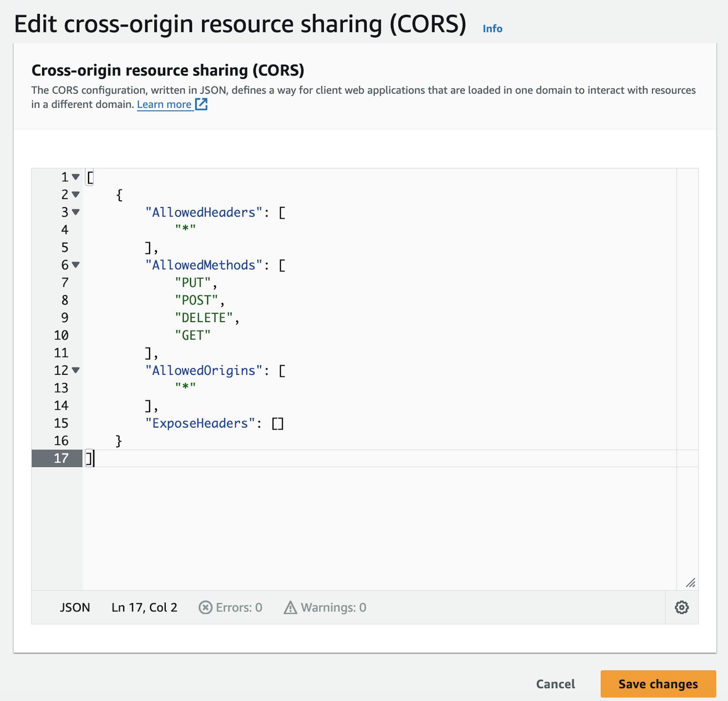Fold the AllowedHeaders array on line 3
This screenshot has width=728, height=701.
click(x=76, y=212)
